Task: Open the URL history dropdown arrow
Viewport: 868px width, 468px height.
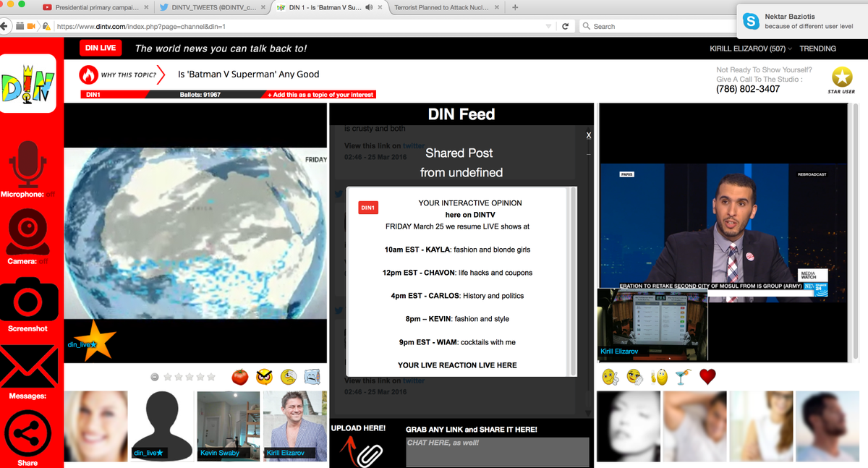Action: [549, 26]
